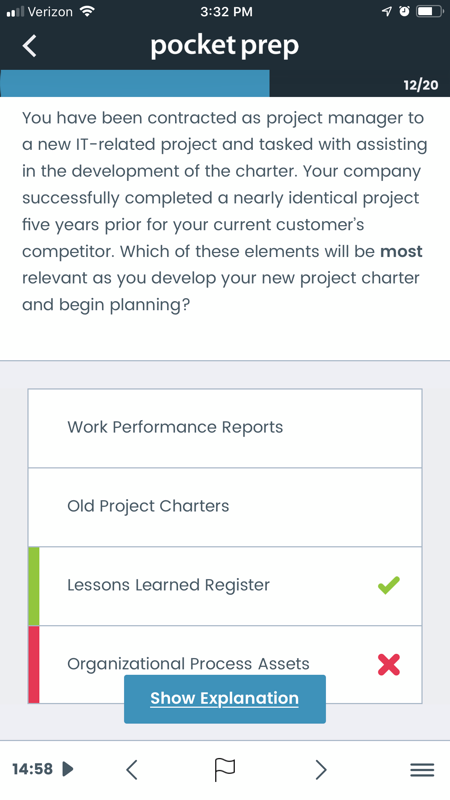The image size is (450, 800).
Task: Advance to next question arrow
Action: (x=320, y=769)
